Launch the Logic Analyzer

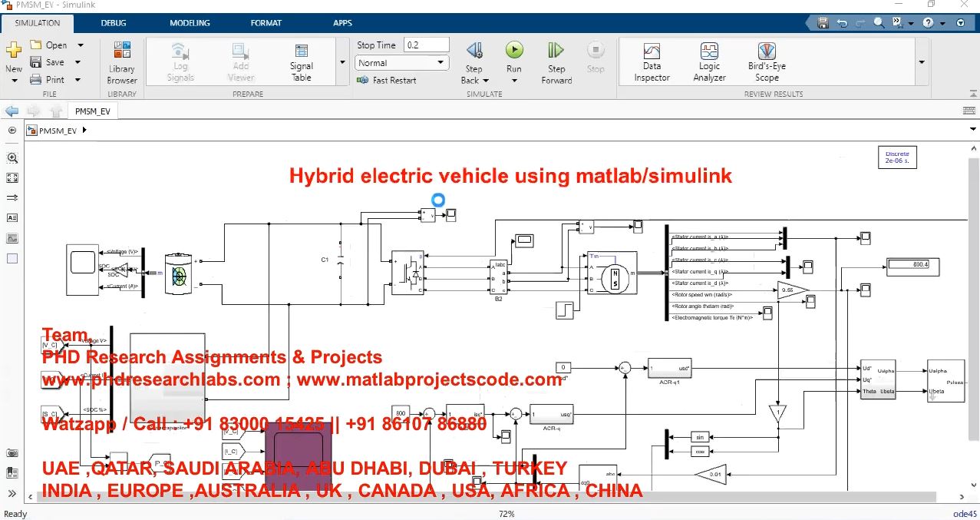[709, 63]
